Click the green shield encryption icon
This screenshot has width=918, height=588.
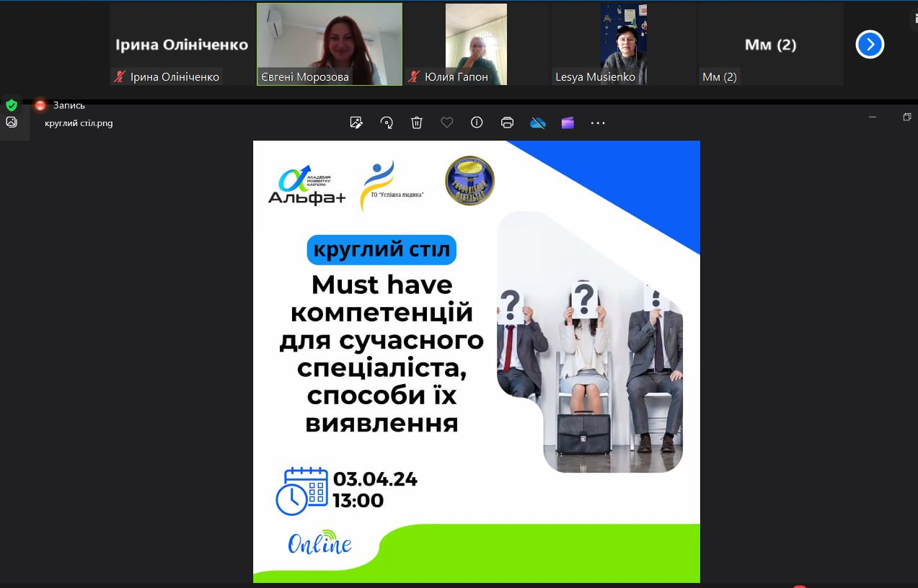pyautogui.click(x=12, y=105)
